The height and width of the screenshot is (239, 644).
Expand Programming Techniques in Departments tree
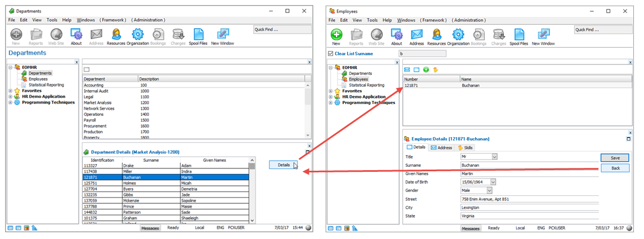click(11, 102)
